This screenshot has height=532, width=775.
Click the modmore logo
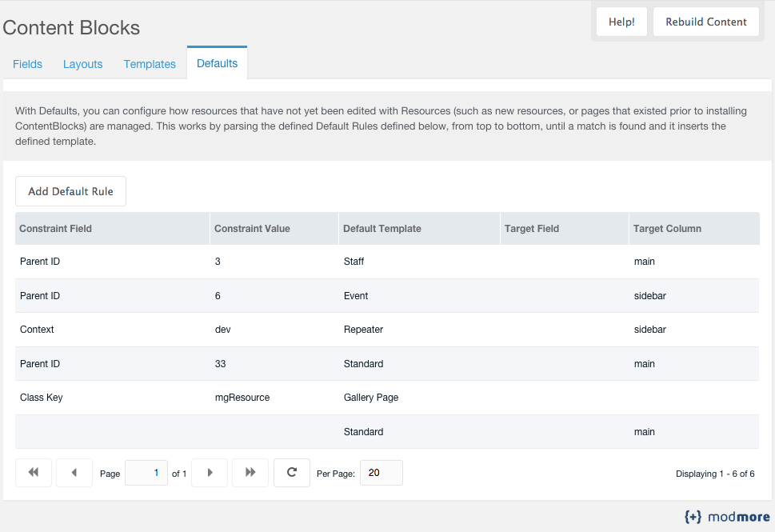[727, 517]
